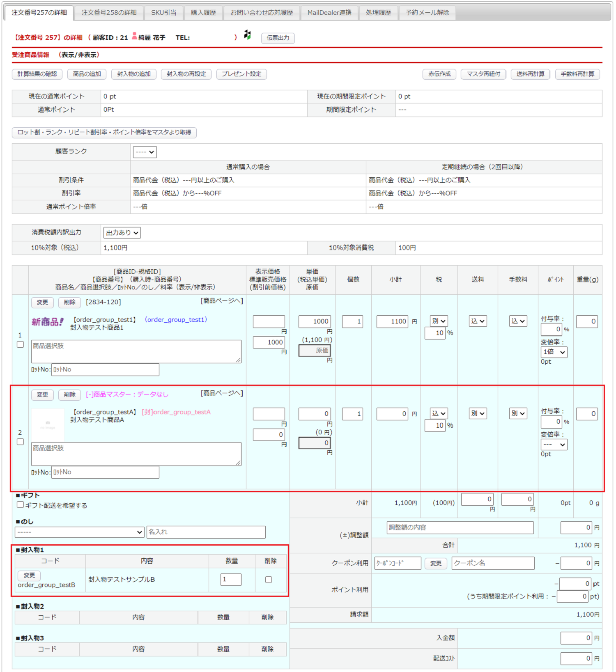Click プレゼント設定 button
This screenshot has width=616, height=672.
click(x=241, y=74)
